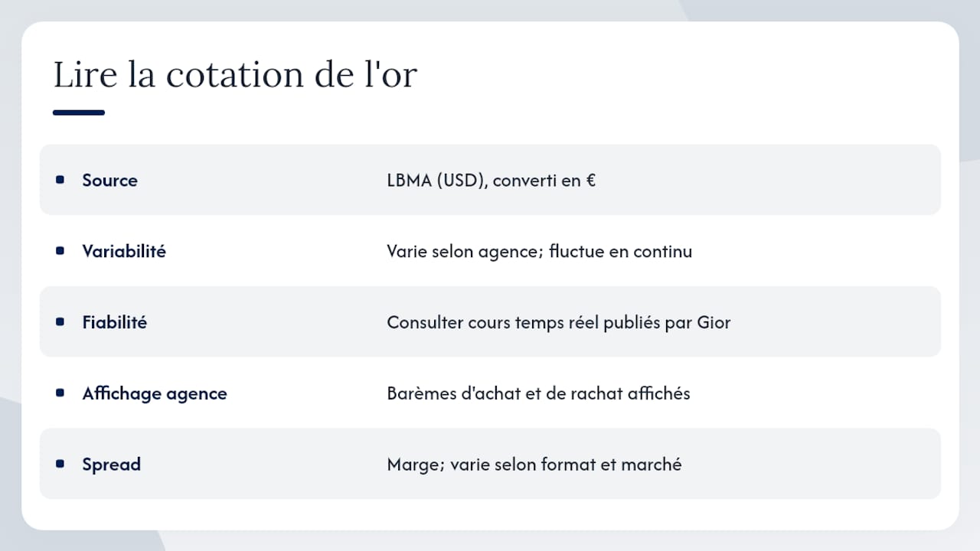Click the text 'LBMA (USD), converti en €'
980x551 pixels.
point(492,181)
